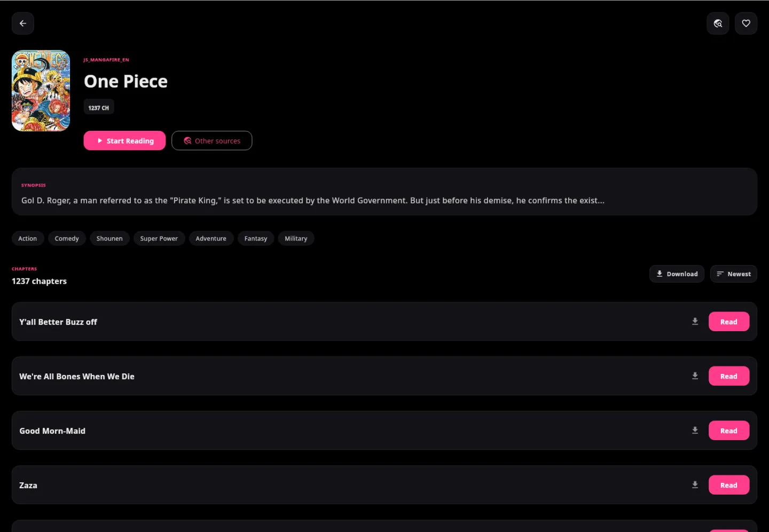769x532 pixels.
Task: Open Other sources
Action: pyautogui.click(x=212, y=140)
